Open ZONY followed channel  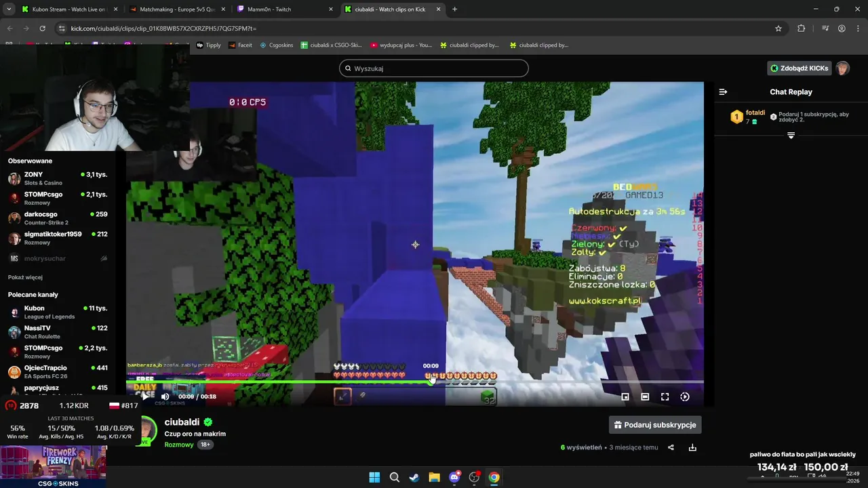58,178
